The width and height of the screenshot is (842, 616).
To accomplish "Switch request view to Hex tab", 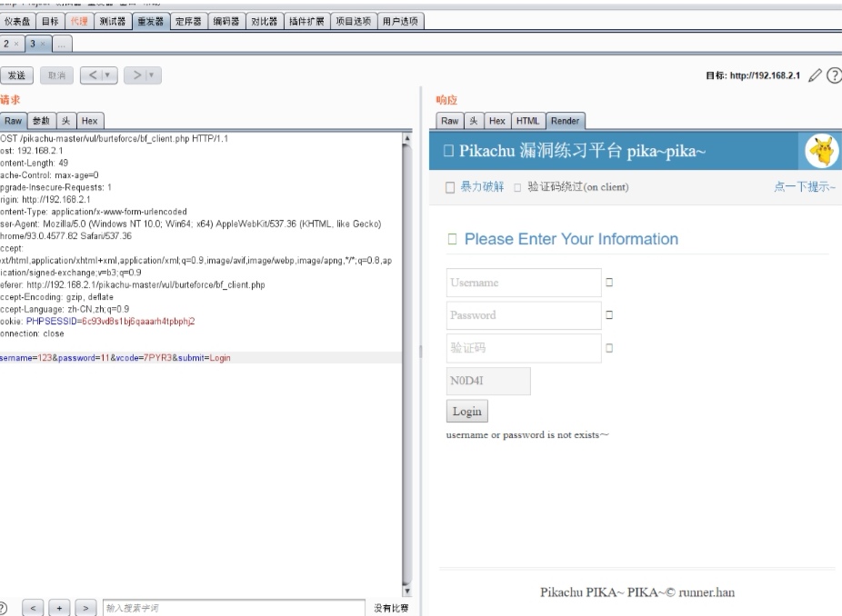I will click(90, 121).
